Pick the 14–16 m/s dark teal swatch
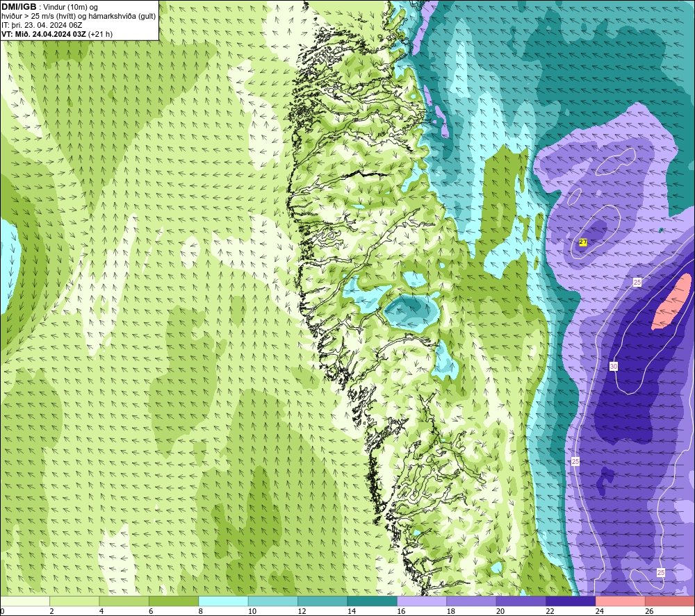 point(373,601)
